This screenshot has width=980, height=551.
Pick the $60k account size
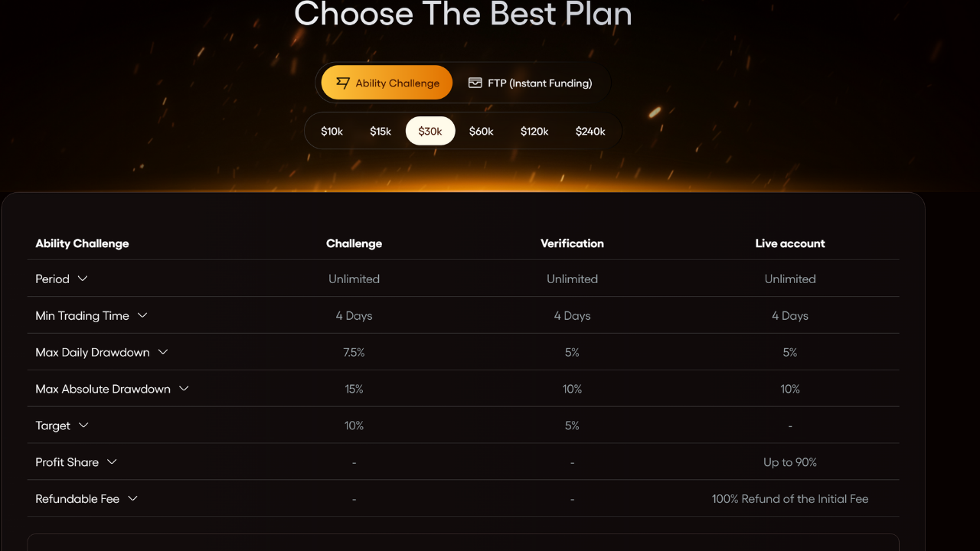click(x=481, y=131)
